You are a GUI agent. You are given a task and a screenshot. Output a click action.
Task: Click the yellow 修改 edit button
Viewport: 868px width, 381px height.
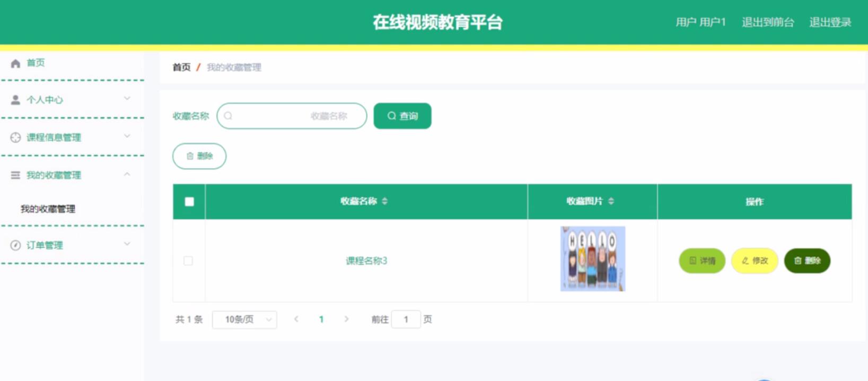(755, 261)
